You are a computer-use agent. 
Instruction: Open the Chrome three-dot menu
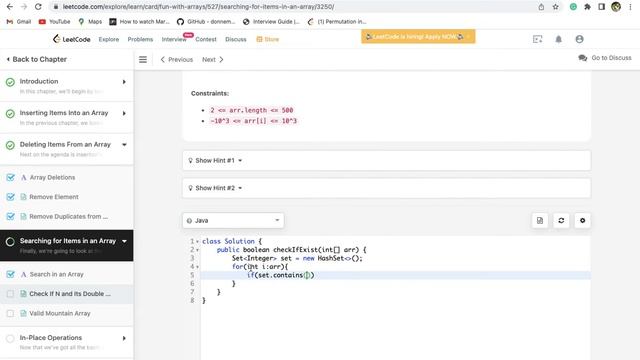(630, 7)
